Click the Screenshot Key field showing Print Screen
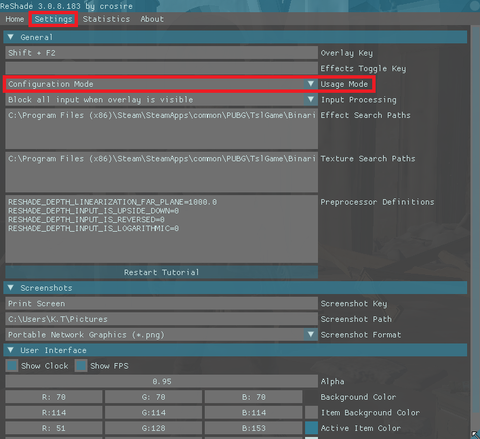480x439 pixels. (161, 303)
